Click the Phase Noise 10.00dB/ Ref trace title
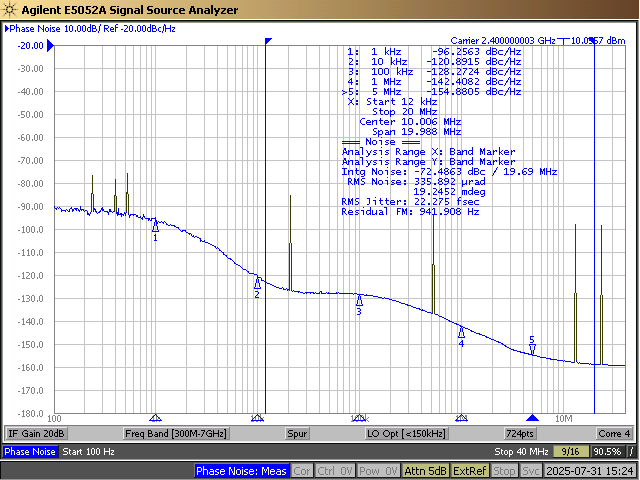This screenshot has height=480, width=640. point(90,29)
